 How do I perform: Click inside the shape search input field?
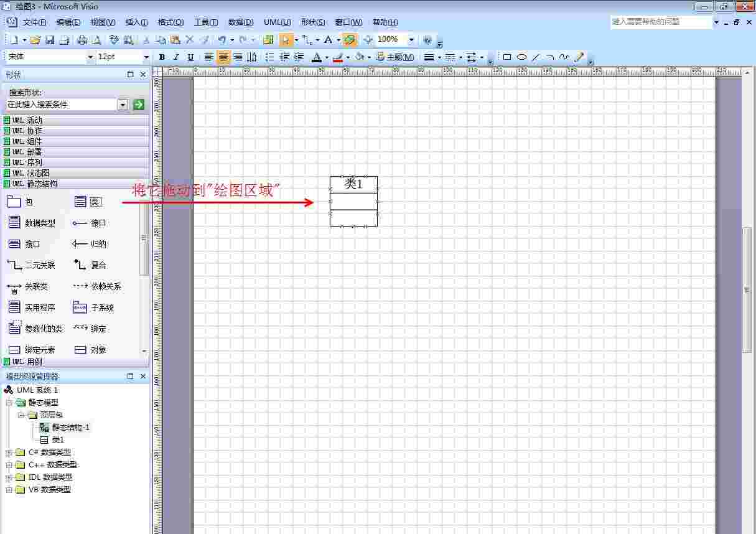(62, 104)
